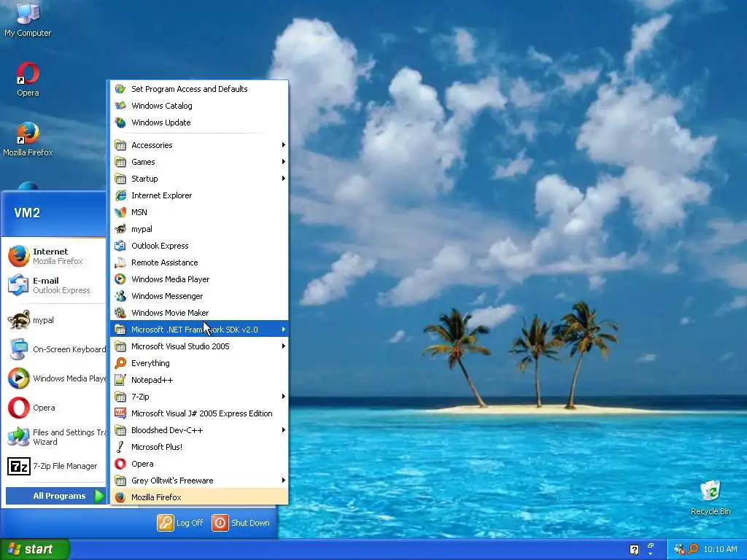
Task: Click the Log Off button
Action: click(180, 522)
